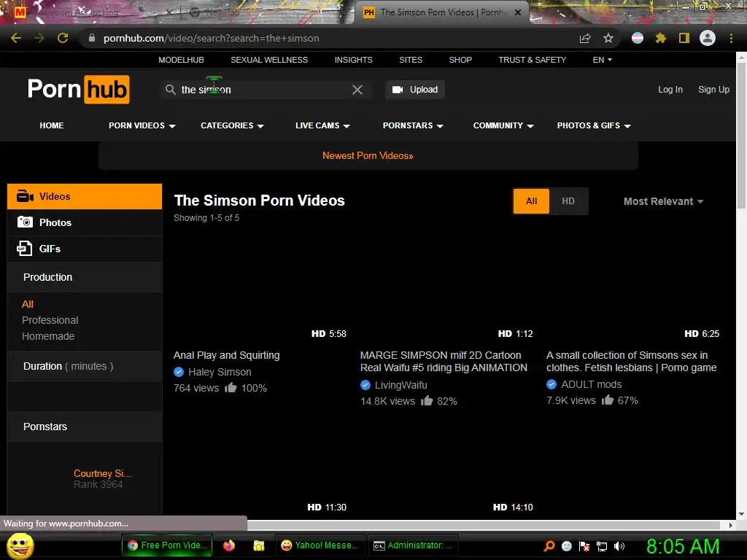Image resolution: width=747 pixels, height=560 pixels.
Task: Click the orange search tray icon
Action: pyautogui.click(x=549, y=546)
